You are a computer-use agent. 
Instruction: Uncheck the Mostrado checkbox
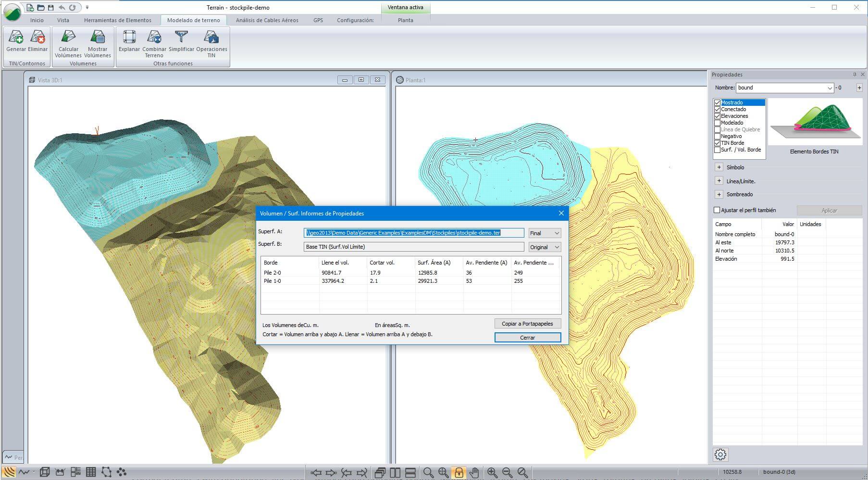(718, 102)
